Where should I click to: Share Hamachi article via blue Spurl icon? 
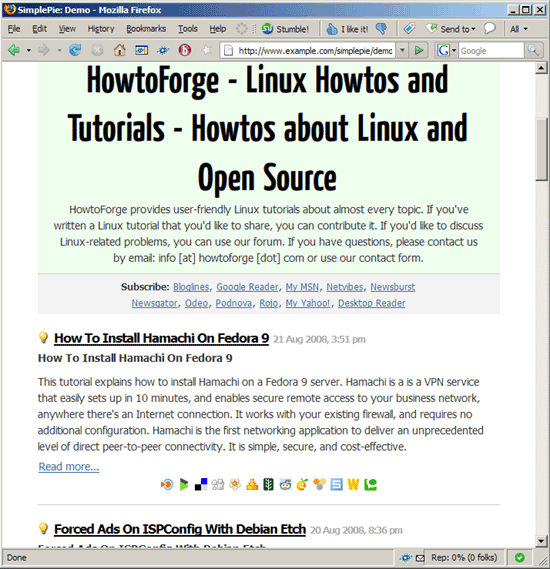[336, 484]
